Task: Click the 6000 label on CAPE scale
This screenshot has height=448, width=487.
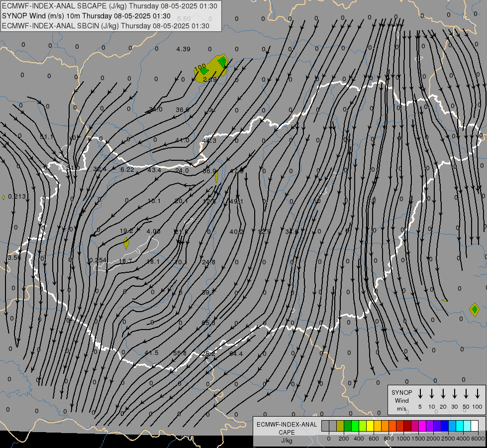Action: click(478, 439)
